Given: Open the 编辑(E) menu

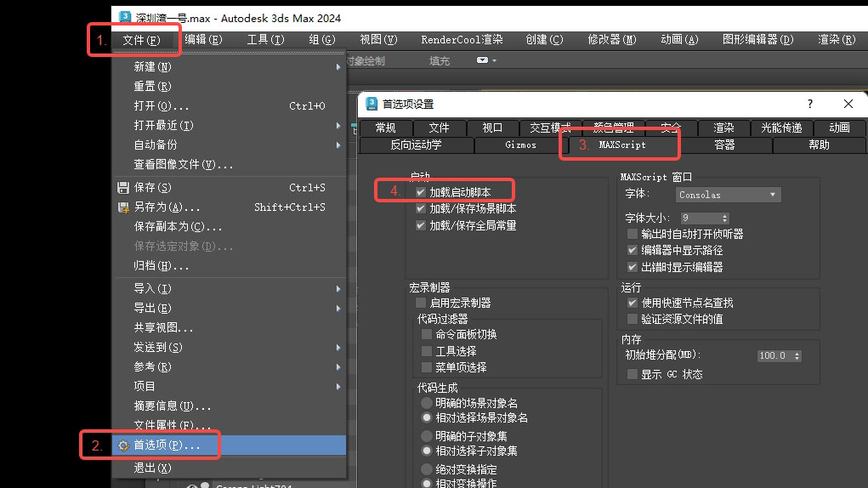Looking at the screenshot, I should [x=203, y=40].
